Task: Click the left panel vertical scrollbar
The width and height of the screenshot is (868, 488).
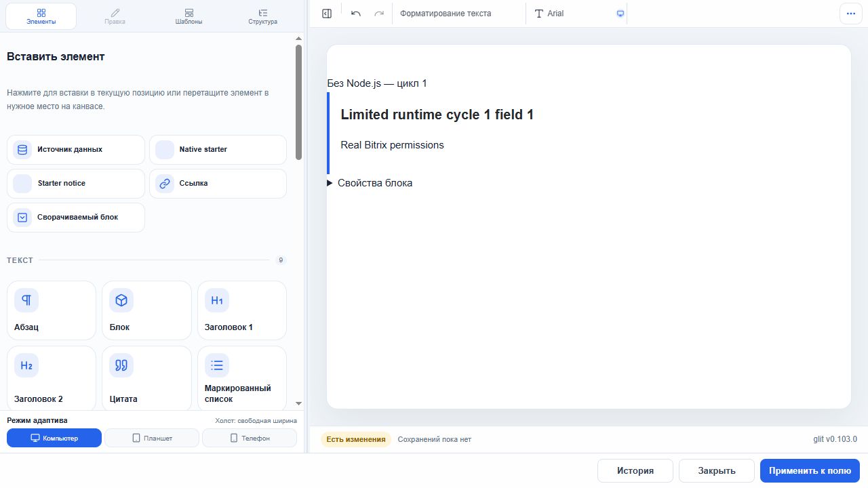Action: (298, 102)
